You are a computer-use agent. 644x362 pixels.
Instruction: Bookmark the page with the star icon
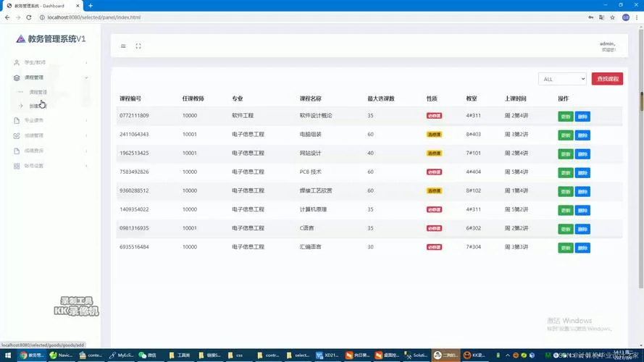pos(612,17)
